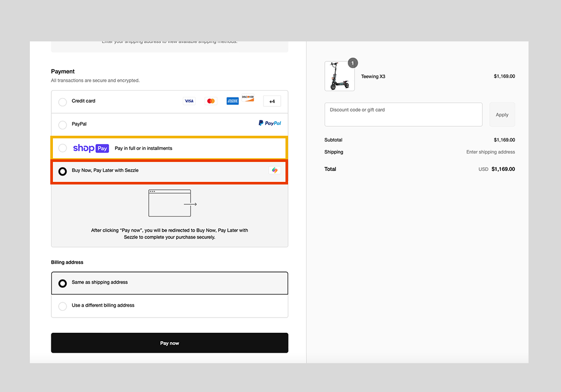Click the American Express card icon
Screen dimensions: 561x392
(233, 101)
